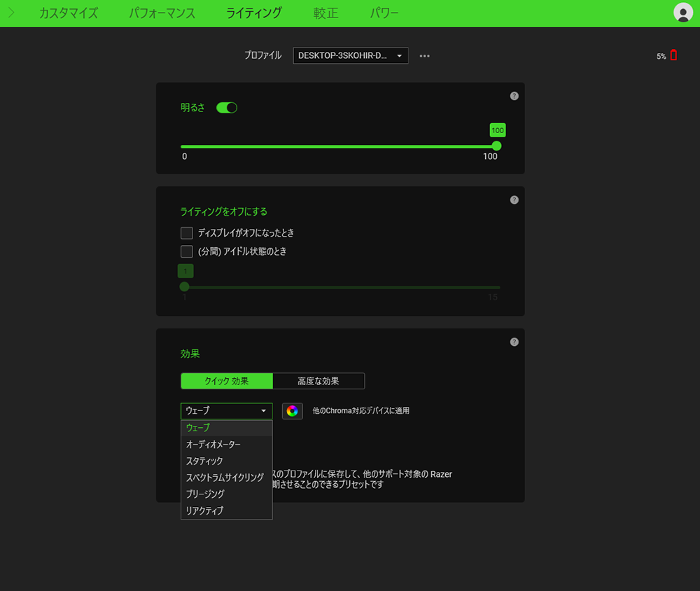Open the カスタマイズ tab

point(68,13)
